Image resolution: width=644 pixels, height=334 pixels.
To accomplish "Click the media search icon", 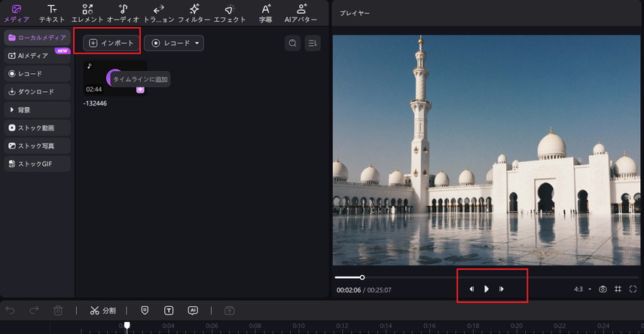I will [293, 43].
